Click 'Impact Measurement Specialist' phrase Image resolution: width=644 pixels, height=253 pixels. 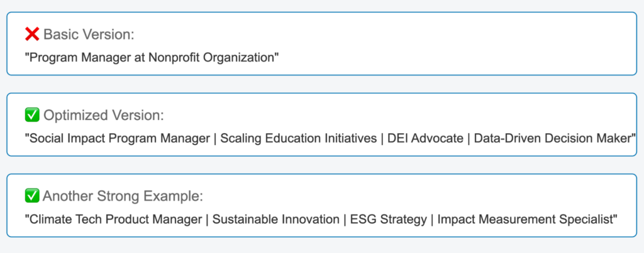(525, 219)
